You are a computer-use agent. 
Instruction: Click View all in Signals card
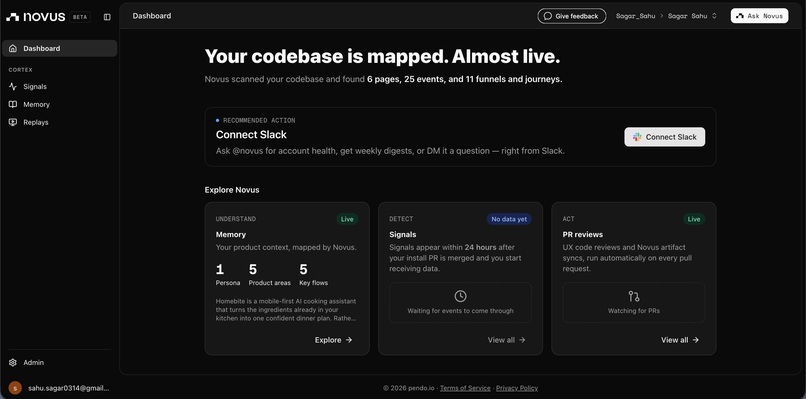click(507, 340)
